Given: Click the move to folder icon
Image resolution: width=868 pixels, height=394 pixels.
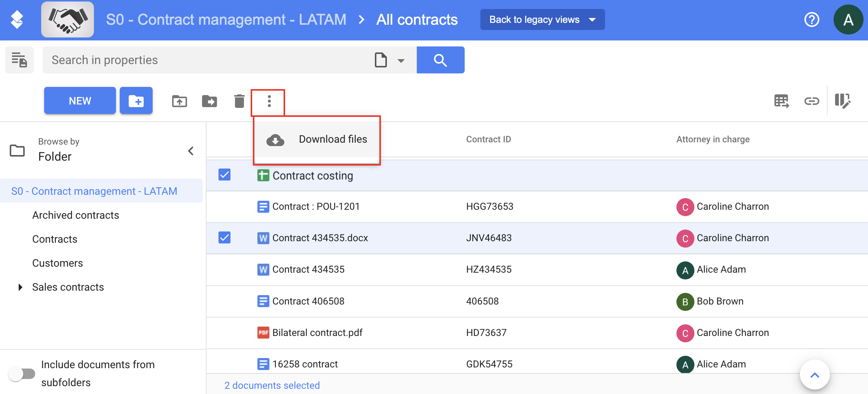Looking at the screenshot, I should 210,101.
